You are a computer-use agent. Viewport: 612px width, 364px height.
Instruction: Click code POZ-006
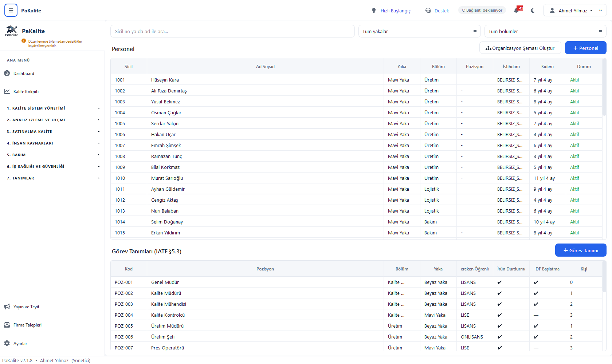tap(124, 337)
